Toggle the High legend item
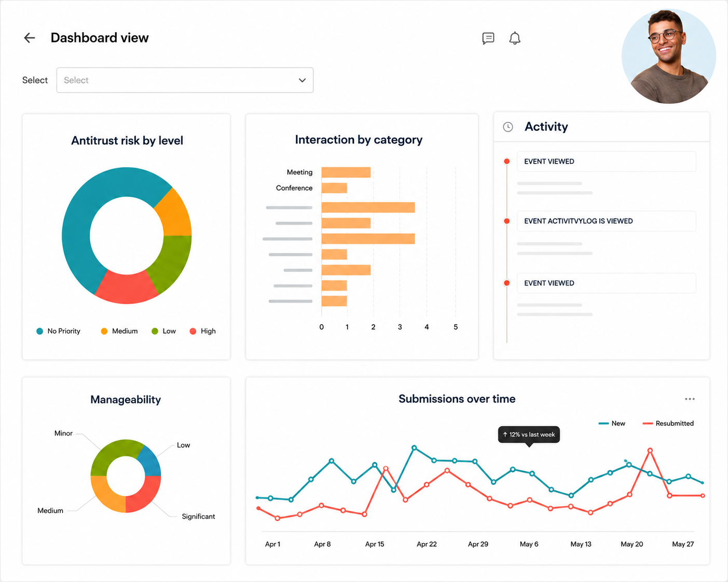 coord(203,331)
